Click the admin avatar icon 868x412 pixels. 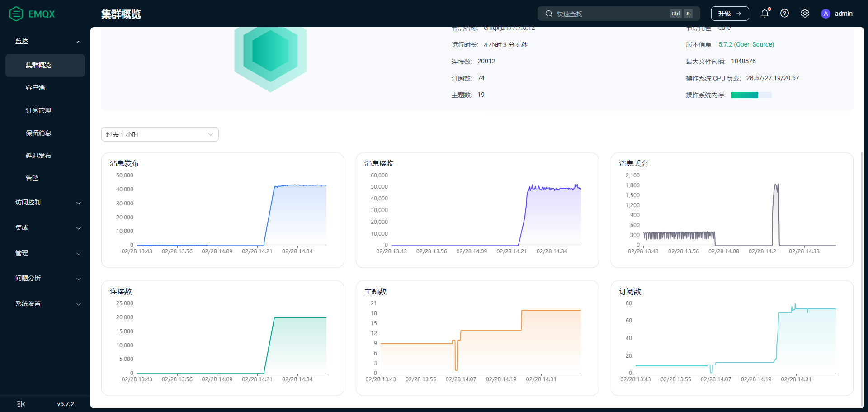(826, 14)
